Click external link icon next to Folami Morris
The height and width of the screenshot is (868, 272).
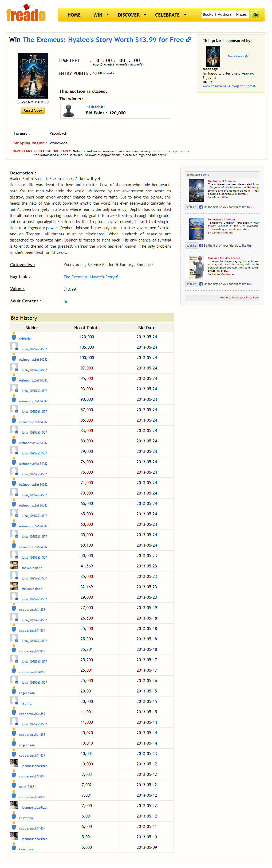[x=247, y=56]
